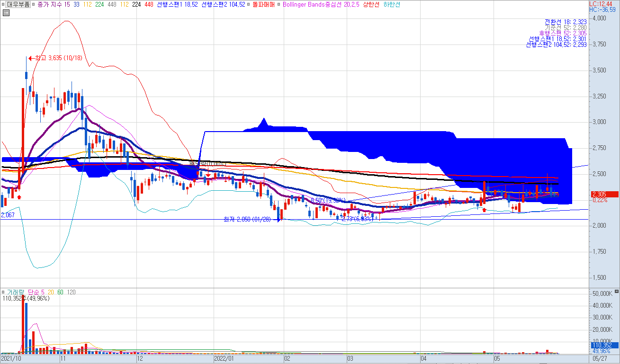Click the 2,067 price label at left
Viewport: 620px width, 364px height.
[8, 215]
